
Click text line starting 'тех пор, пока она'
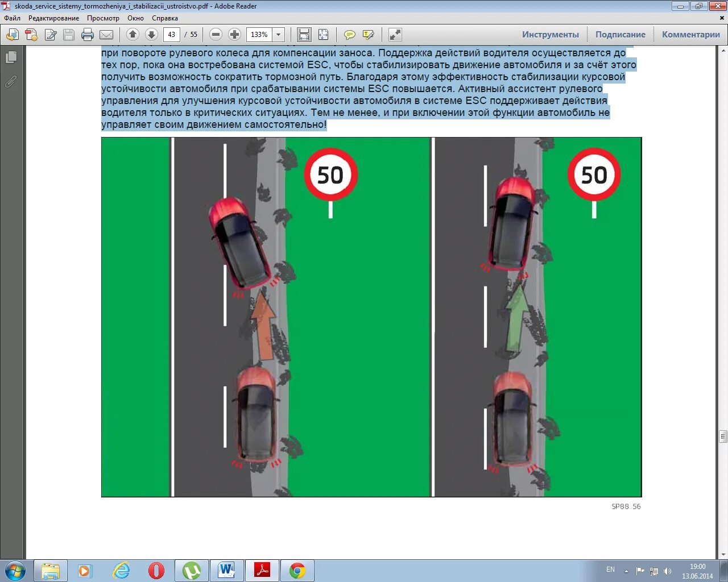coord(369,65)
